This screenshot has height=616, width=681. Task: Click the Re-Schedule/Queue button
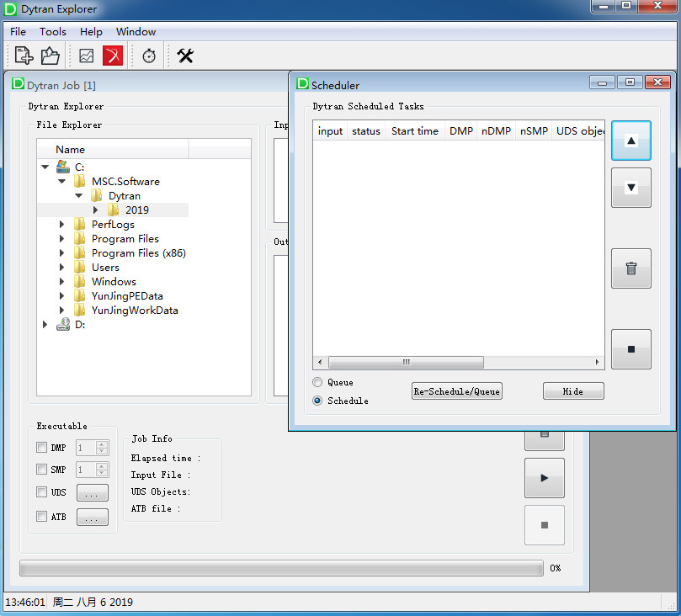click(456, 391)
